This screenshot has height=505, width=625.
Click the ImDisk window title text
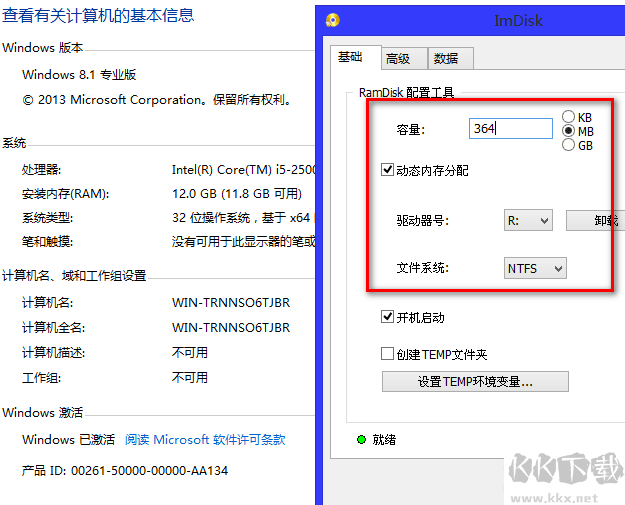[518, 20]
